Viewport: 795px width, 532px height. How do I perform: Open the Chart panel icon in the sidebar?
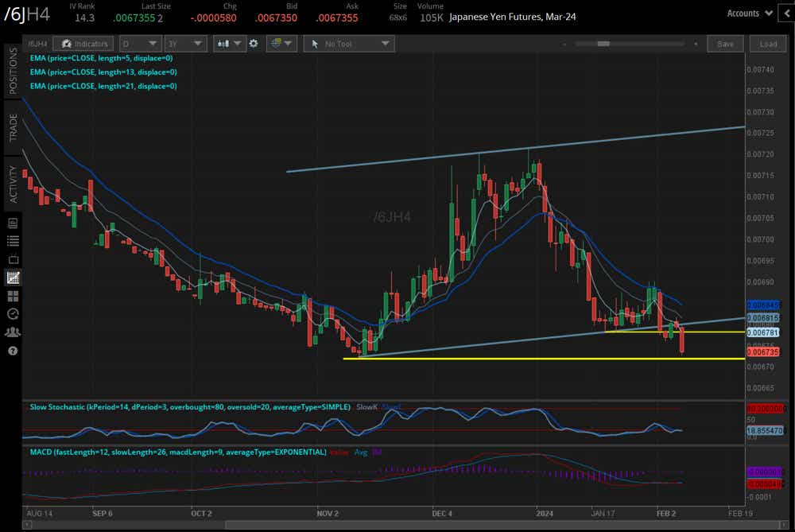[x=11, y=278]
